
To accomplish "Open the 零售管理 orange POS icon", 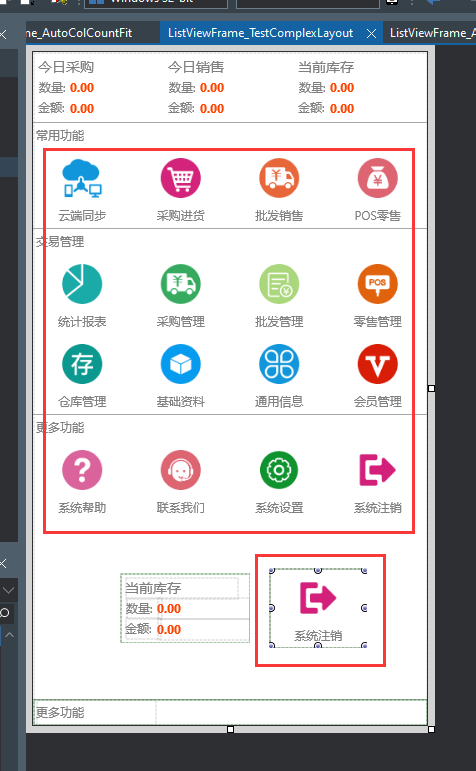I will (x=377, y=284).
